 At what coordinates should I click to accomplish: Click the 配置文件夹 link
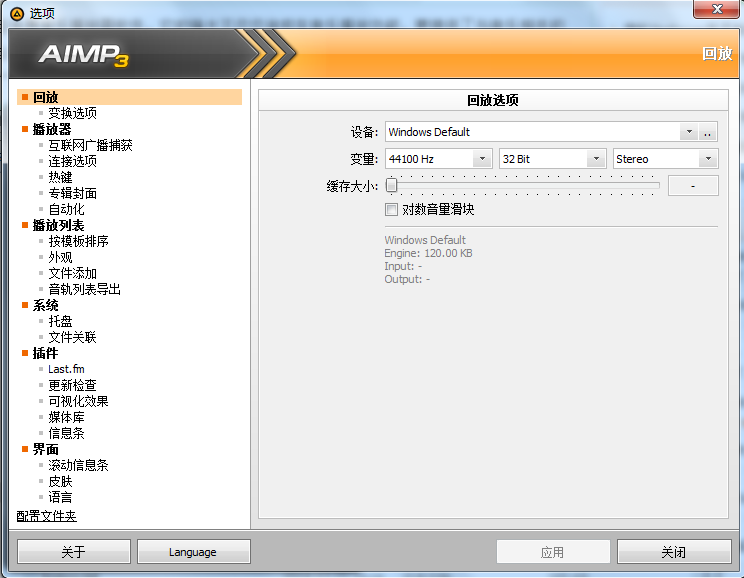click(46, 516)
